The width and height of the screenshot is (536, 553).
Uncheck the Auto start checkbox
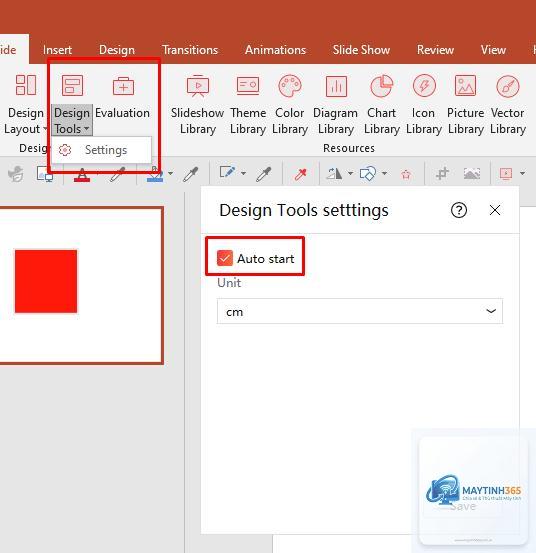point(225,258)
